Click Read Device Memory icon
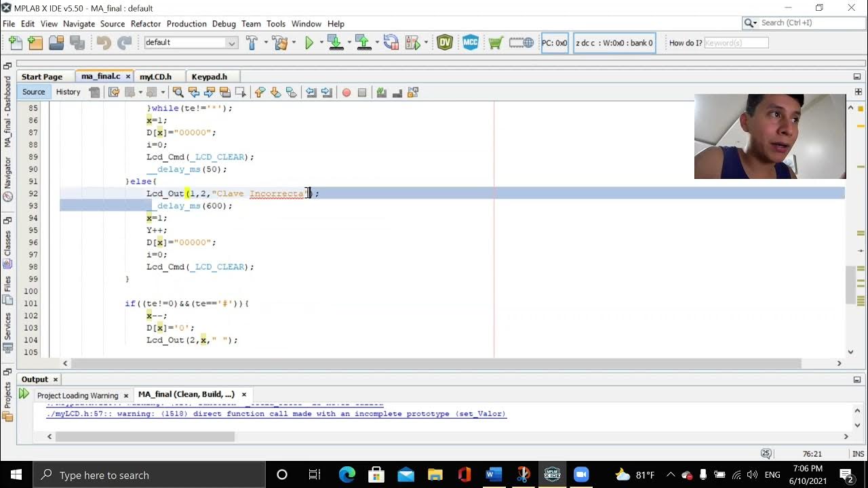Screen dimensions: 868x488 click(363, 43)
